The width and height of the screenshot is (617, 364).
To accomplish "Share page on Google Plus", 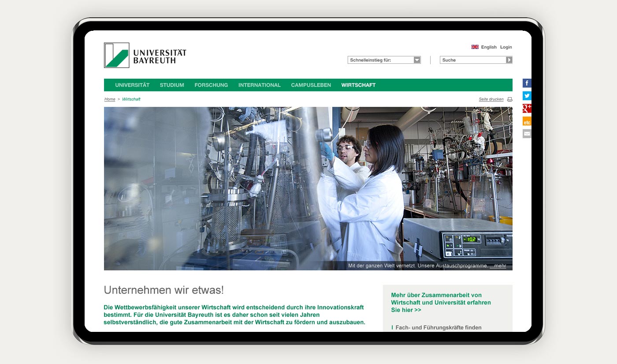I will coord(527,108).
